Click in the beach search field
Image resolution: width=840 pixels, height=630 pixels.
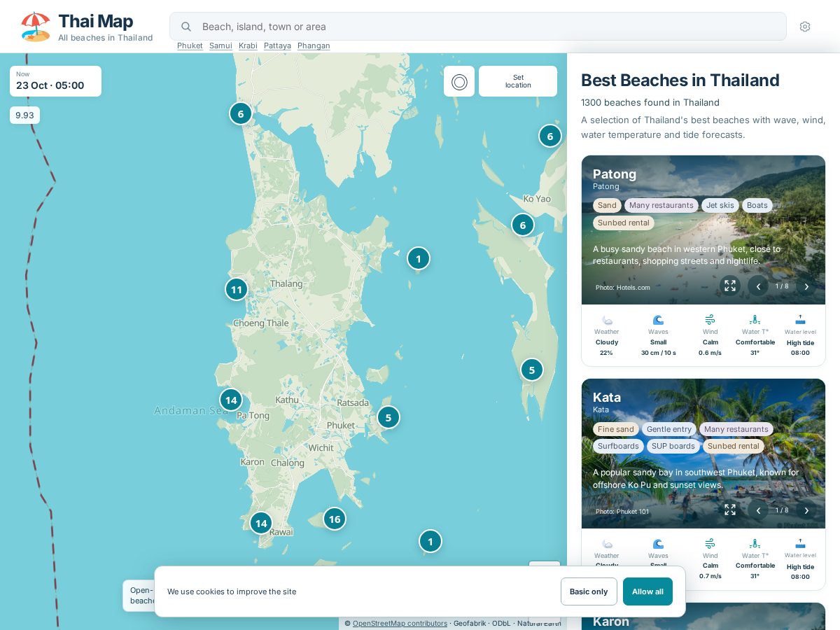(478, 27)
